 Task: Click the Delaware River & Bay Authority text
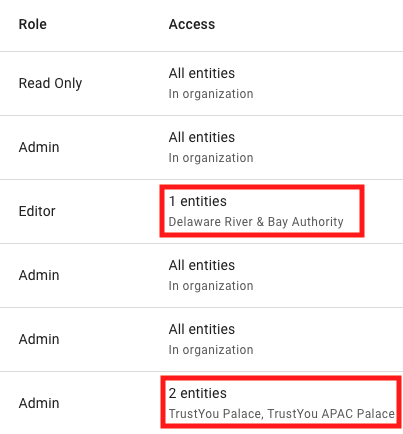256,222
